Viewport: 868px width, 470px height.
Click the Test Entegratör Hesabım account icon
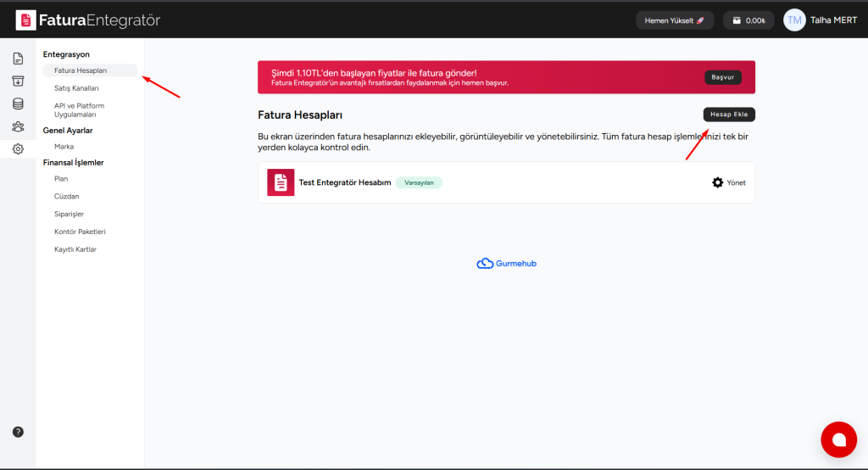coord(281,182)
